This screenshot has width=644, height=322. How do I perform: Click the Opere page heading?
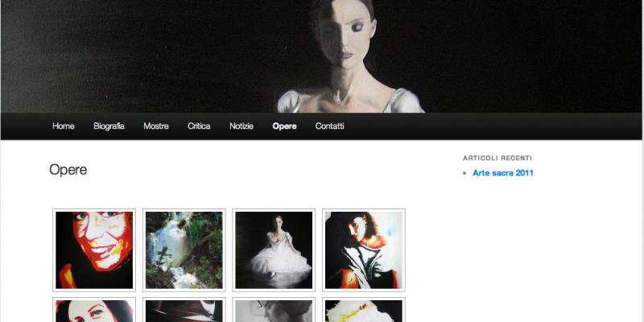(x=68, y=170)
